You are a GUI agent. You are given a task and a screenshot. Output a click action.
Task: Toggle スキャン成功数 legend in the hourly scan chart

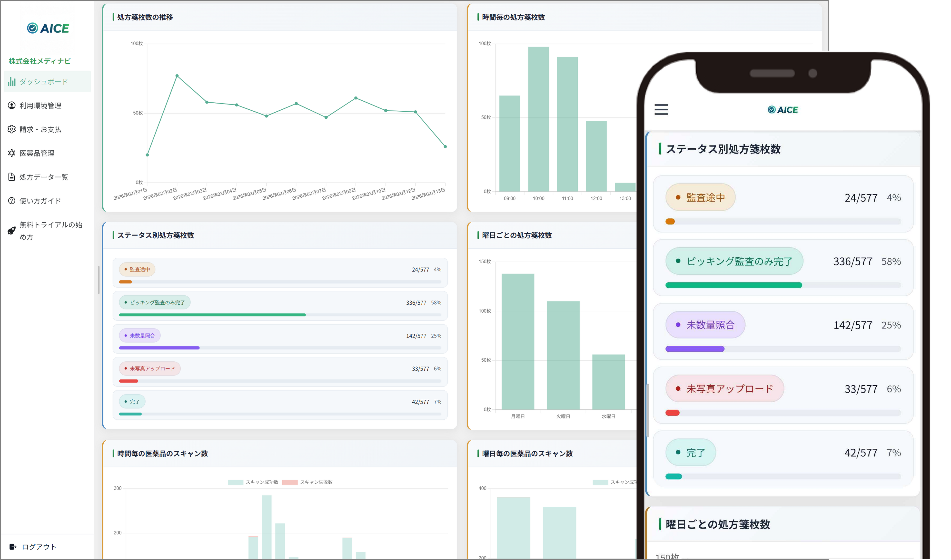point(253,482)
